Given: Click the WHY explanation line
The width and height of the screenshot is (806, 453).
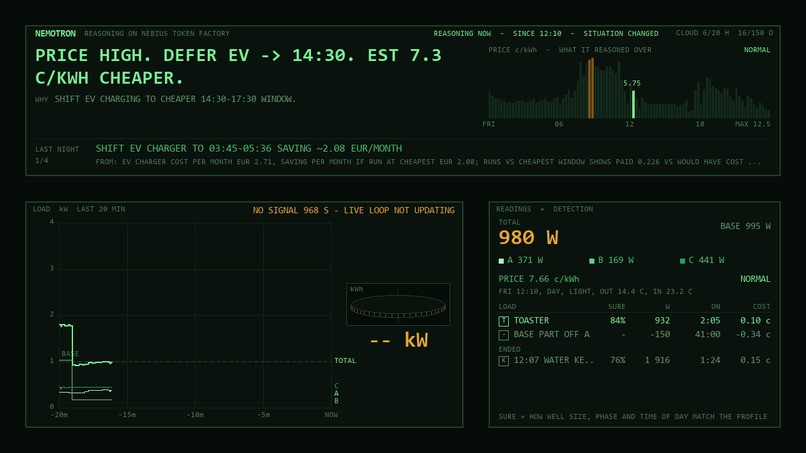Looking at the screenshot, I should pyautogui.click(x=166, y=99).
